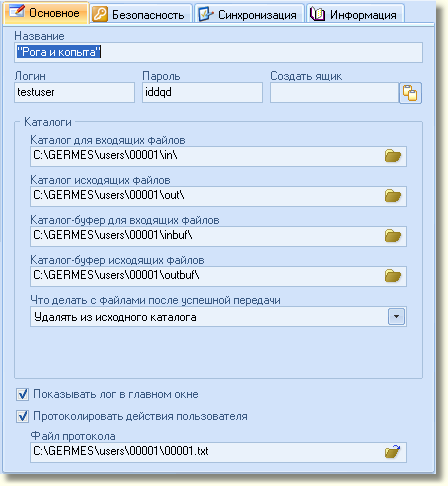Viewport: 448px width, 486px height.
Task: Open the Файл протокола file chooser icon
Action: (393, 452)
